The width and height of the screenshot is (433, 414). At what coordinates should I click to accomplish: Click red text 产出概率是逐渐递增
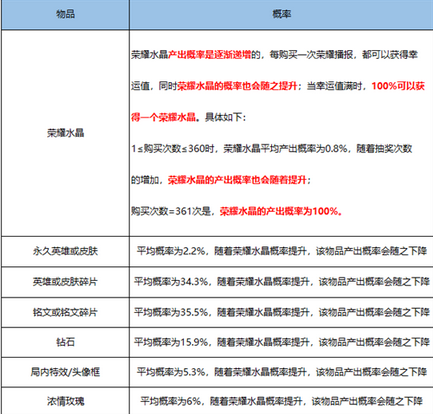click(x=210, y=55)
